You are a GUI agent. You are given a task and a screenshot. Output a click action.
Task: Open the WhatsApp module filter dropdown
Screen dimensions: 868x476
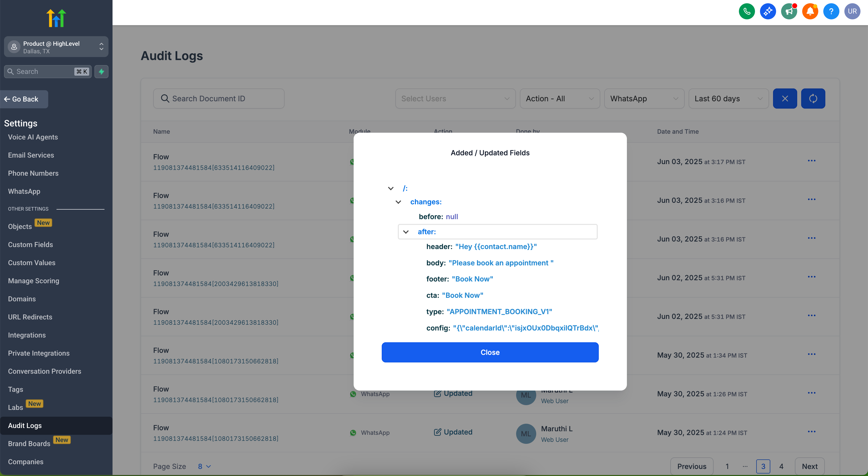point(644,99)
